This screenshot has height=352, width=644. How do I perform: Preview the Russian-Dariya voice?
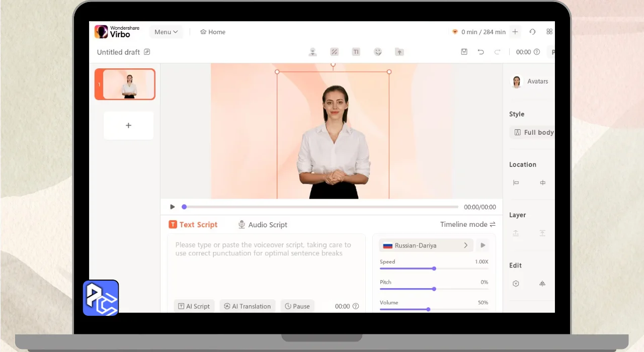click(483, 245)
